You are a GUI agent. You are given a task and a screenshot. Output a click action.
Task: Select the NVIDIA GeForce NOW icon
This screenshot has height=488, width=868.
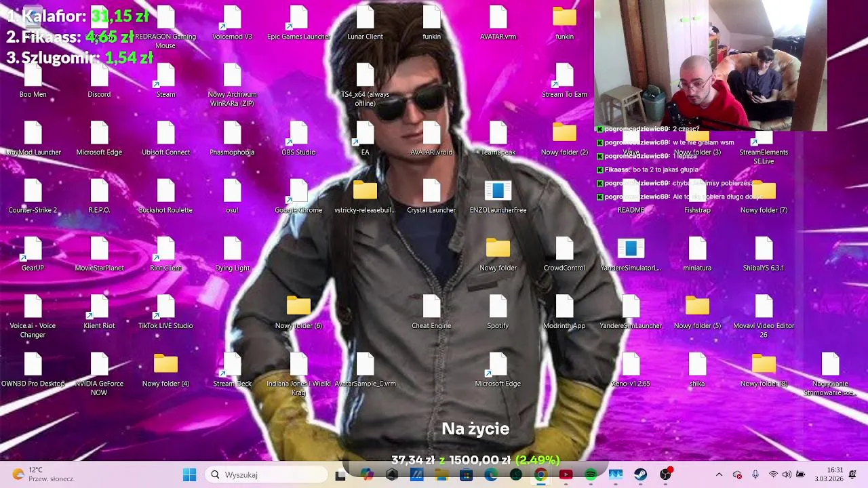click(99, 373)
